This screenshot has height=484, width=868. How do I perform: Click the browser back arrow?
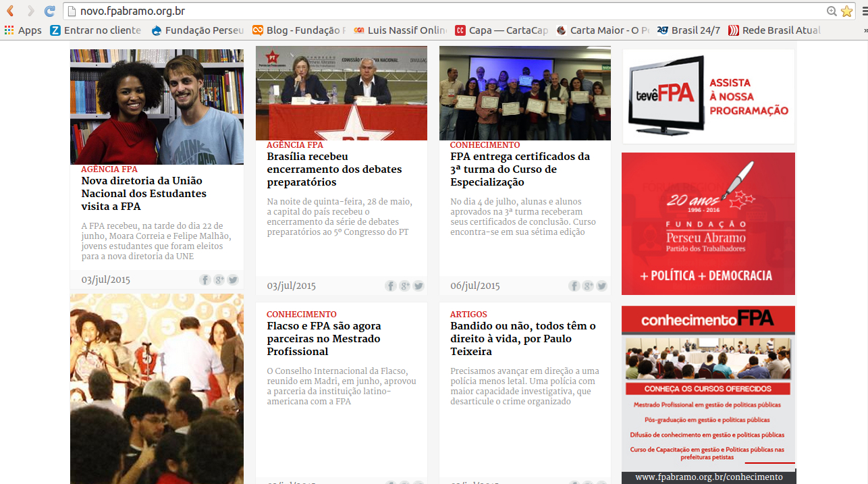pyautogui.click(x=11, y=11)
